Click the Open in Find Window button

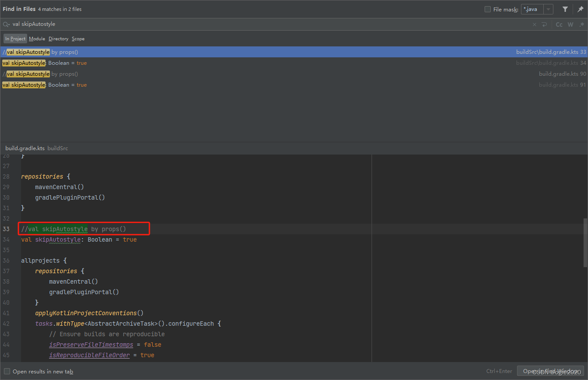551,371
